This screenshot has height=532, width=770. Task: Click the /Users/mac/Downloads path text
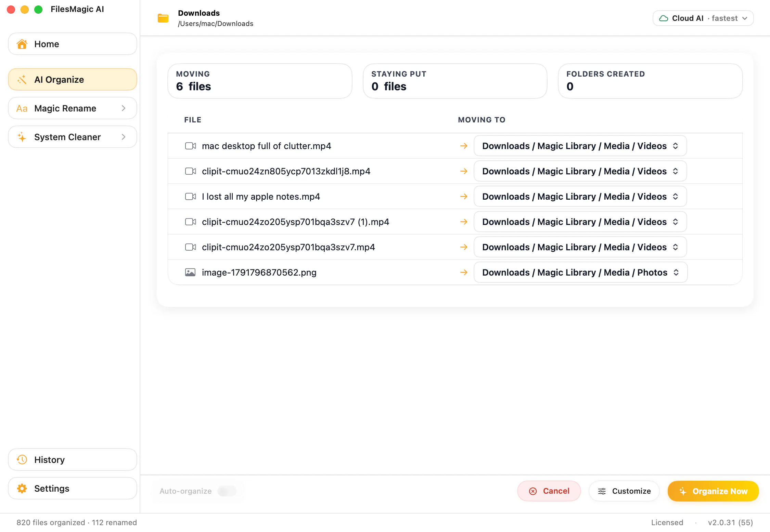click(216, 24)
